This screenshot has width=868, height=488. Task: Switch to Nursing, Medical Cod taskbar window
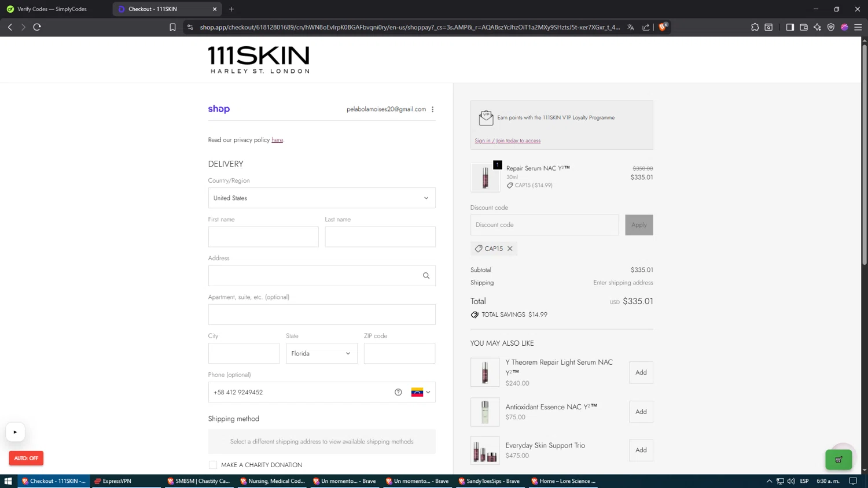tap(272, 481)
